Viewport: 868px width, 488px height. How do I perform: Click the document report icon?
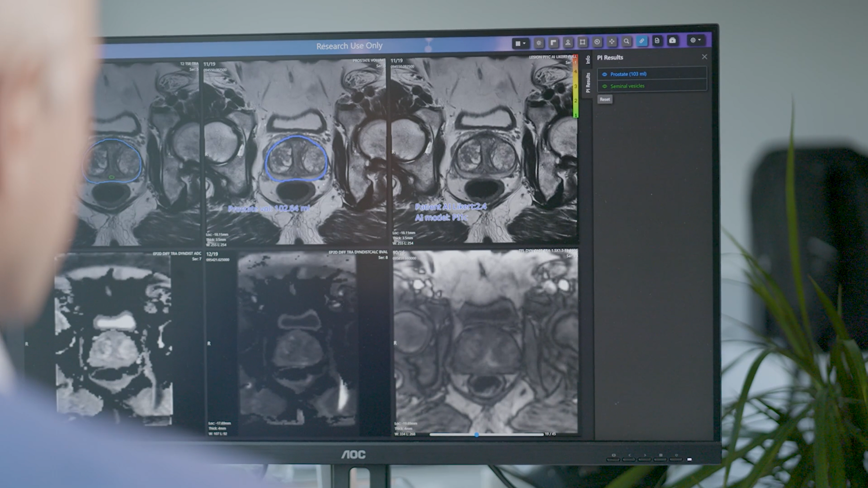[657, 41]
